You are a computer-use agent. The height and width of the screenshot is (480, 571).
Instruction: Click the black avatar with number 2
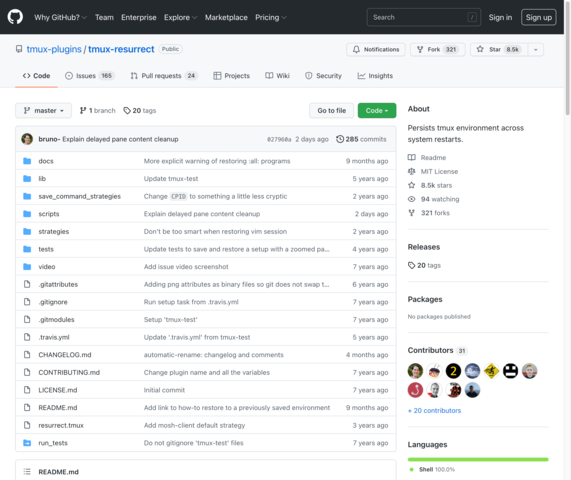click(x=453, y=371)
